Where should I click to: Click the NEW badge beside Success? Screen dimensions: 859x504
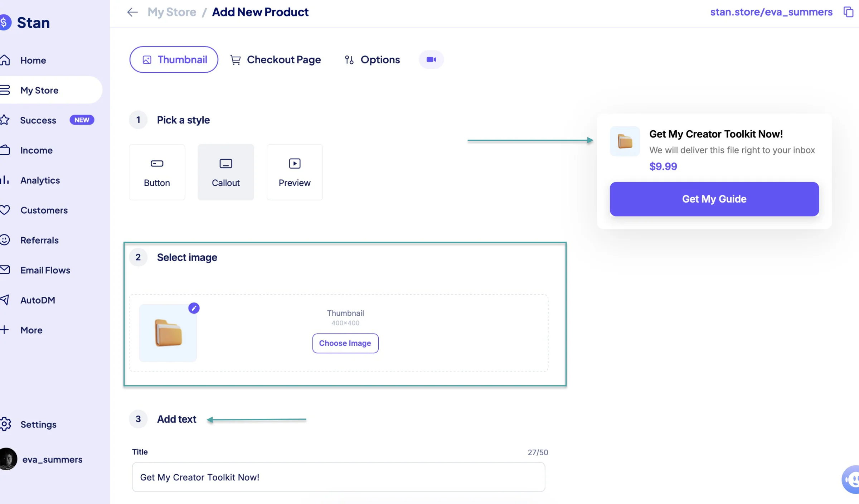82,120
